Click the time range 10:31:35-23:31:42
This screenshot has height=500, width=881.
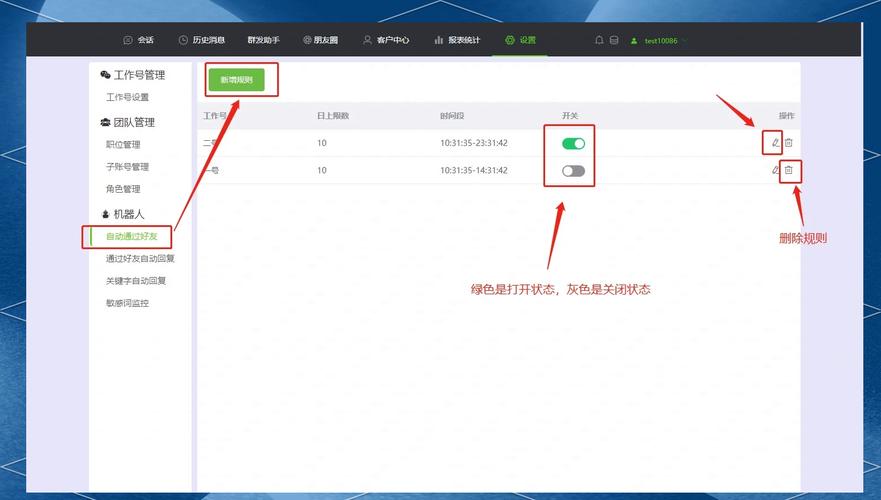[474, 143]
